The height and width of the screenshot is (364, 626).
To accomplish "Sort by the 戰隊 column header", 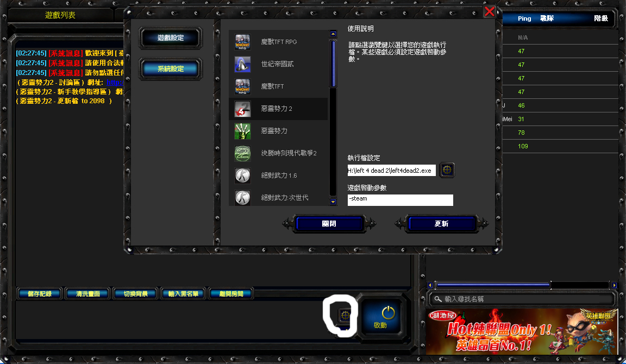I will click(547, 18).
